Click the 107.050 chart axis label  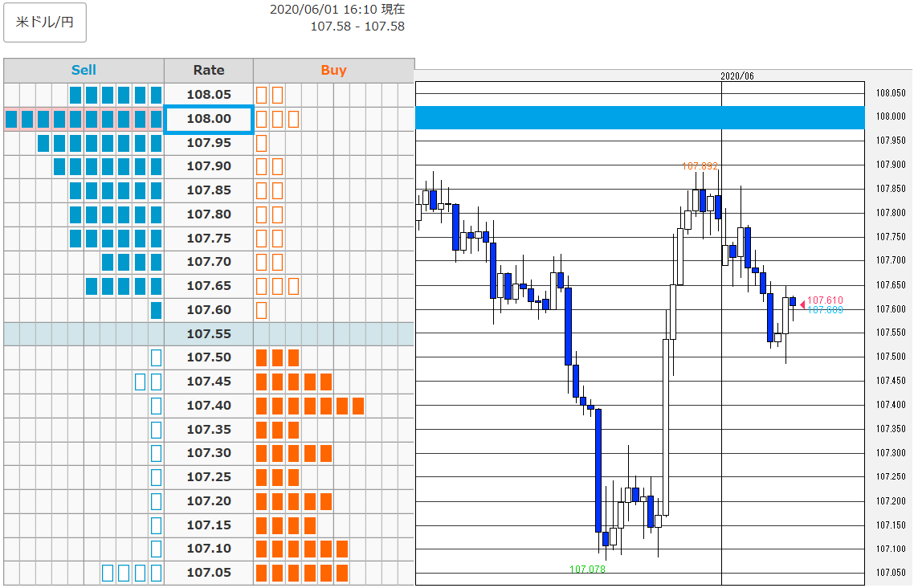click(891, 573)
